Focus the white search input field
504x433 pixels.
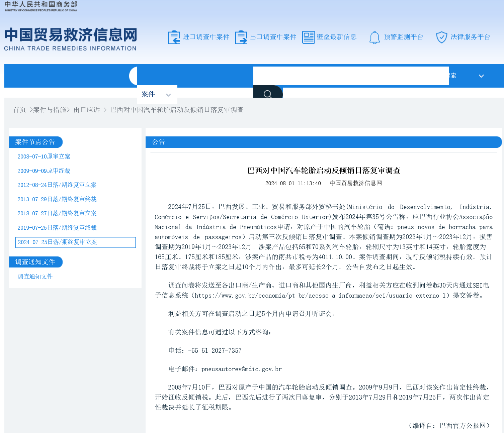pos(351,76)
